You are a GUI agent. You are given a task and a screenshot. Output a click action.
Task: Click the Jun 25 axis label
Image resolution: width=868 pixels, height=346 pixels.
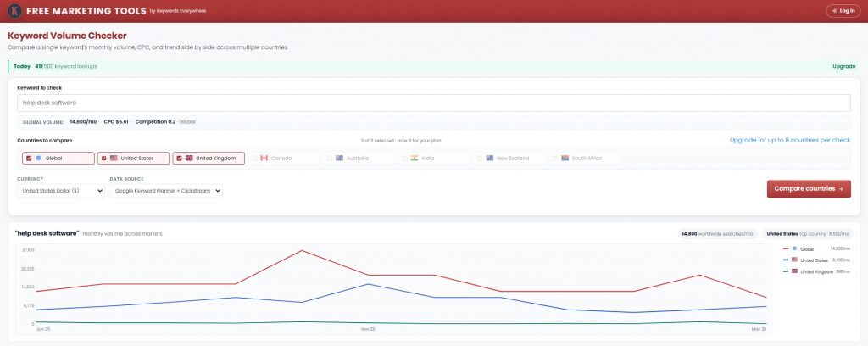42,329
